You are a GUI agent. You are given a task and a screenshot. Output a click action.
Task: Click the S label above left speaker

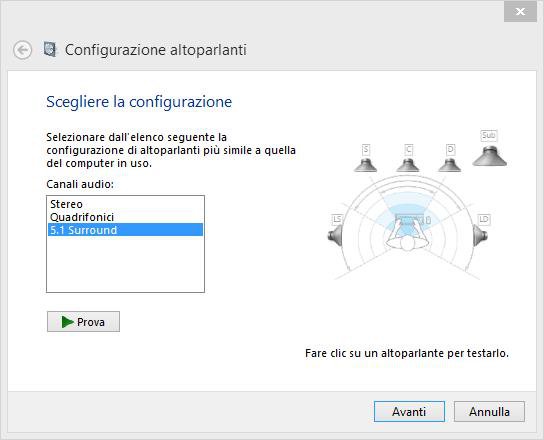[365, 150]
